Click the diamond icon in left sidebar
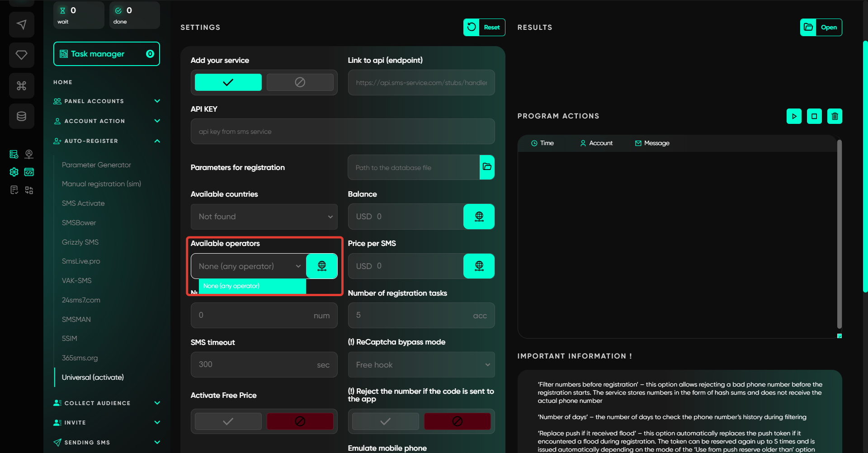The width and height of the screenshot is (868, 453). coord(21,55)
